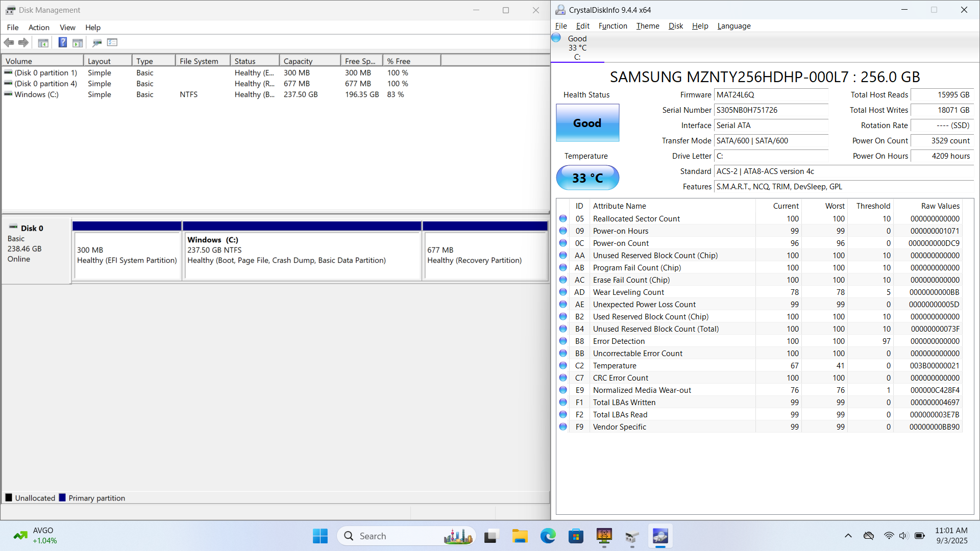
Task: Click the Rescan Disks toolbar icon
Action: [x=97, y=43]
